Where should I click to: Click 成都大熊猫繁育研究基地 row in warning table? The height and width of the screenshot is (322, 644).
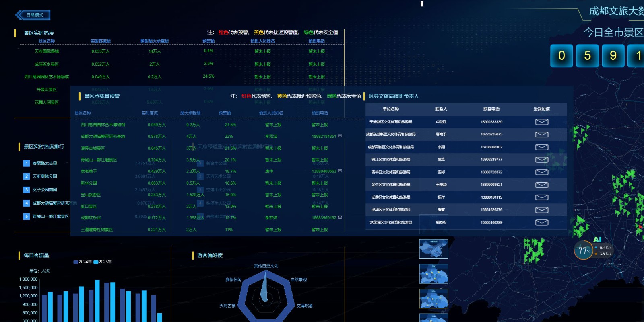point(103,137)
